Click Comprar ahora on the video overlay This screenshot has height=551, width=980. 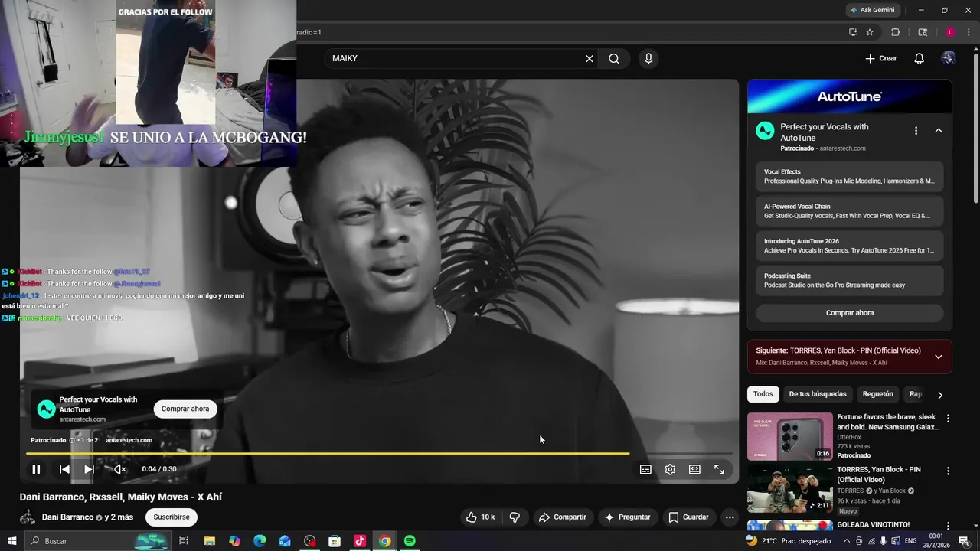tap(185, 409)
